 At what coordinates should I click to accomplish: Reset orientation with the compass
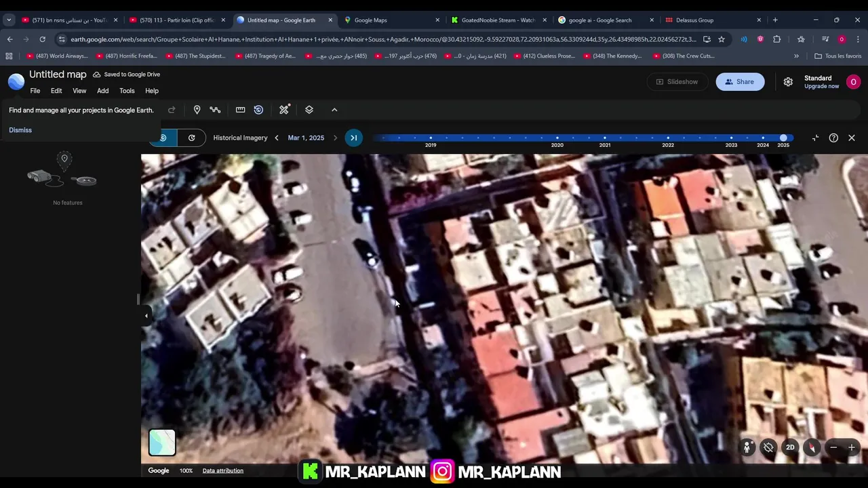[812, 447]
